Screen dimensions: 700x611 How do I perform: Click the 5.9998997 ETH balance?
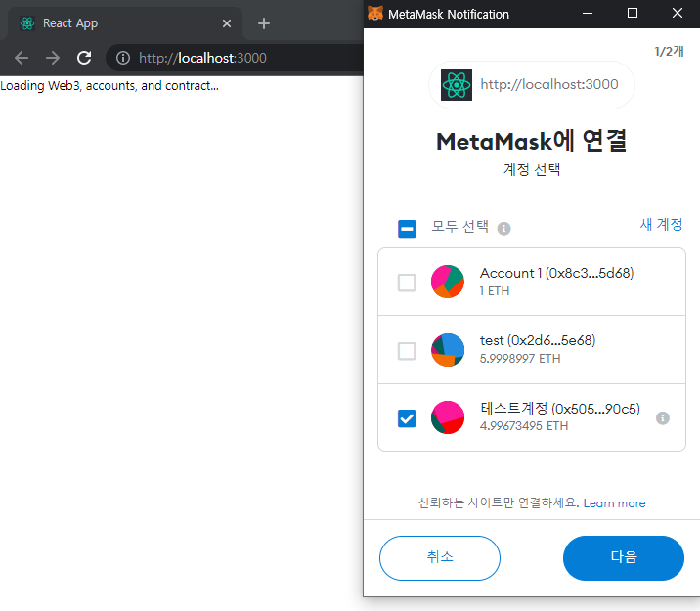click(x=520, y=359)
